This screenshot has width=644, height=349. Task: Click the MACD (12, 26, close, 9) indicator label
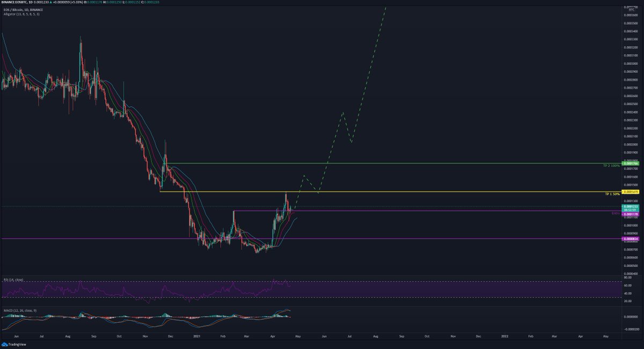tap(19, 310)
